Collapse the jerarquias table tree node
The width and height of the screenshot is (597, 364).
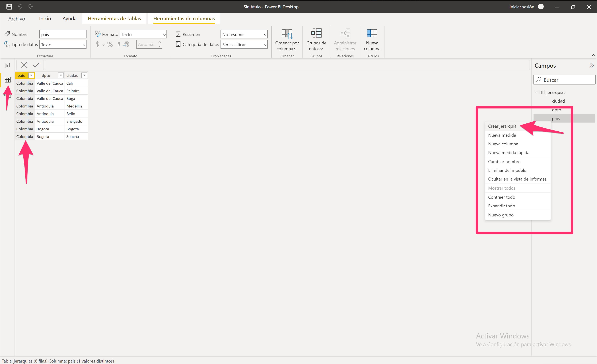click(536, 92)
